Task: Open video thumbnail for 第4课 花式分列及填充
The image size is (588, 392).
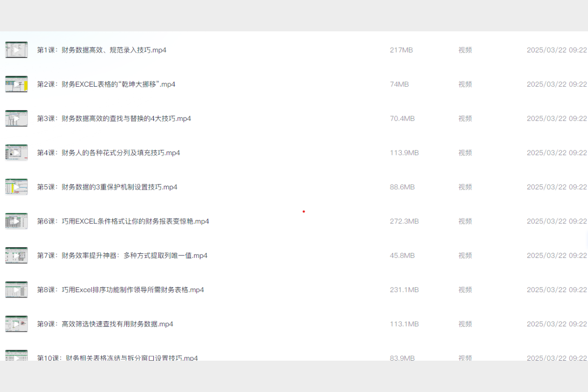Action: pos(16,153)
